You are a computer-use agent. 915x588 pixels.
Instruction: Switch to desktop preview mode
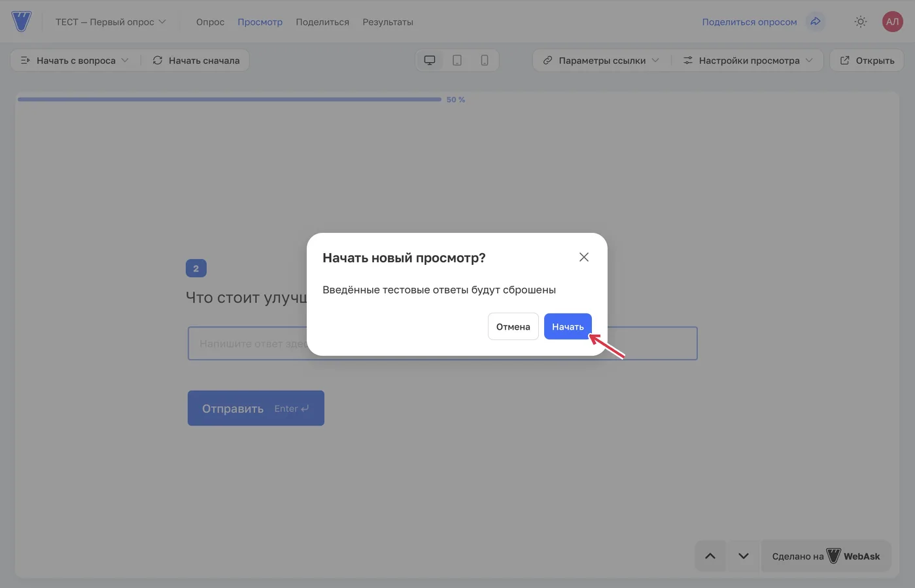pos(430,60)
